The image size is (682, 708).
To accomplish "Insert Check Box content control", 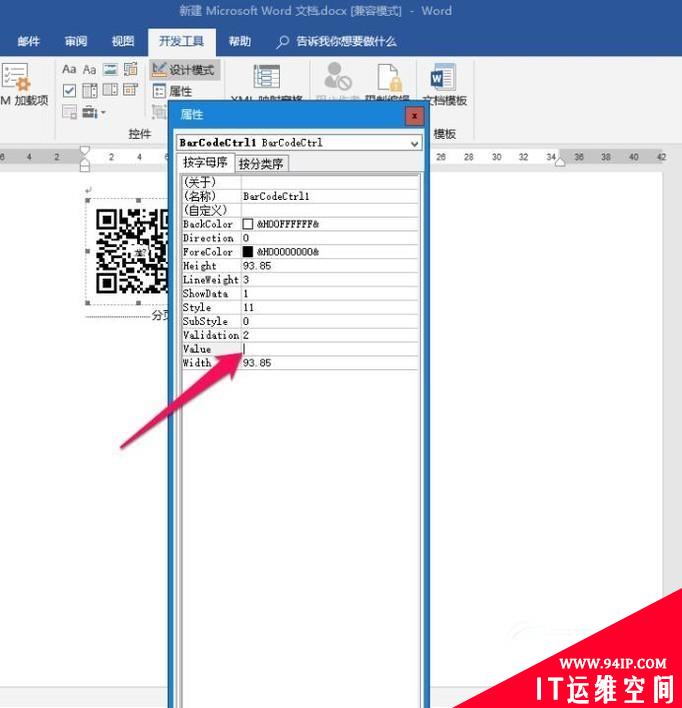I will (69, 91).
